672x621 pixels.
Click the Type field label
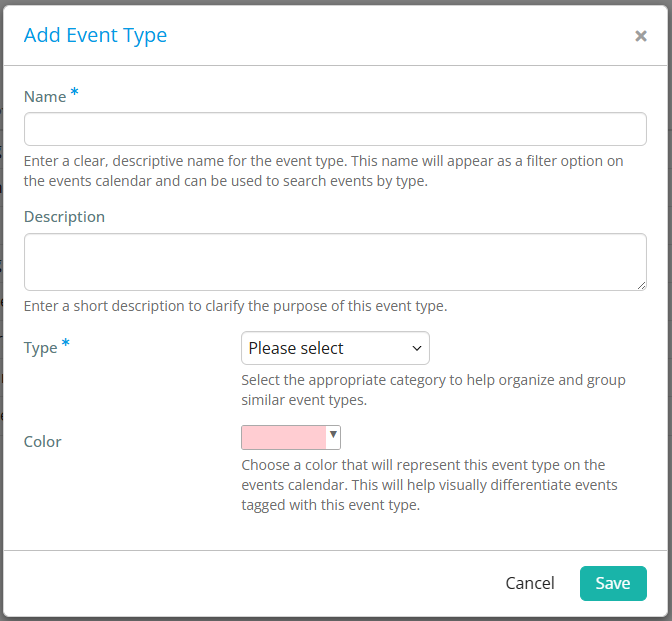click(x=41, y=348)
